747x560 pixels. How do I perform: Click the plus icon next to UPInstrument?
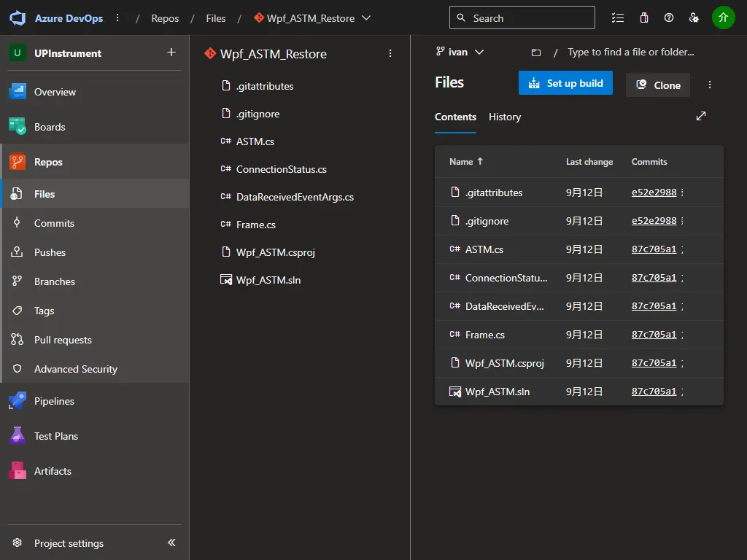[x=171, y=52]
